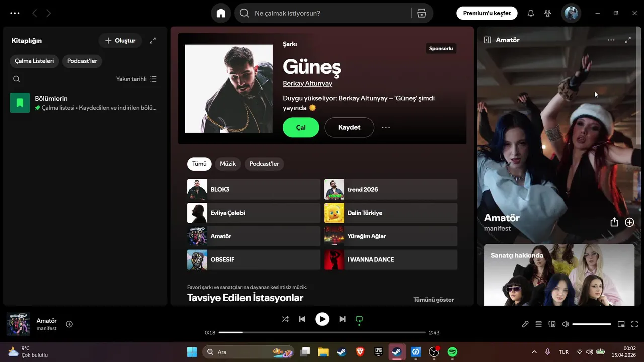Go back with the left arrow
Image resolution: width=644 pixels, height=362 pixels.
(34, 13)
